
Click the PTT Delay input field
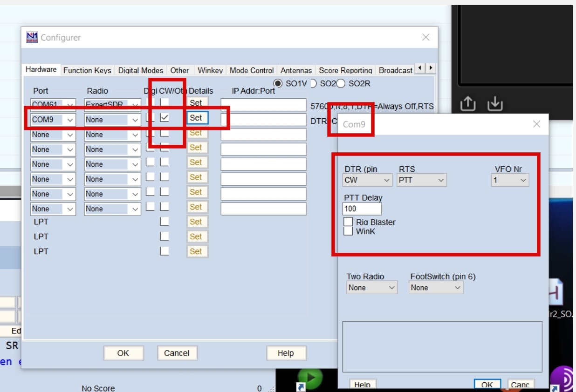coord(362,209)
